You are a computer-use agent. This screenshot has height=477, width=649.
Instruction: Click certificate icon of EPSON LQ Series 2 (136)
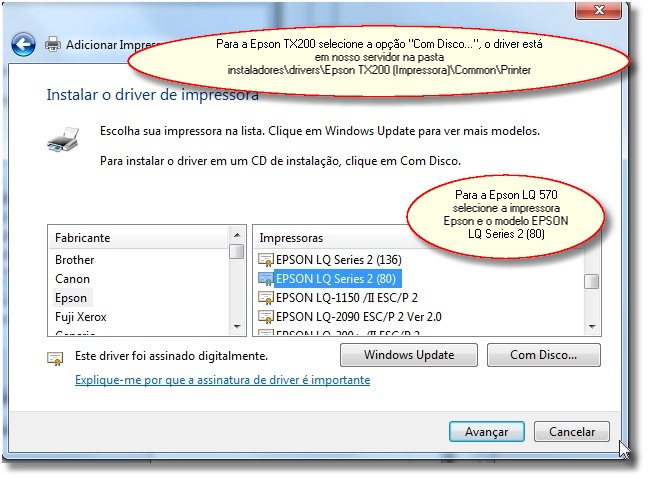266,260
